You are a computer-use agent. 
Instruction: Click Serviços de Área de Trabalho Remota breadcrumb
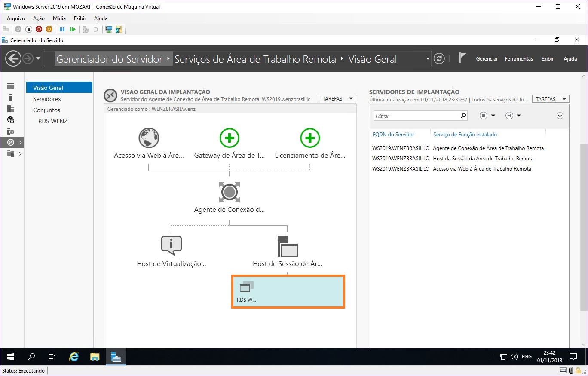click(255, 59)
